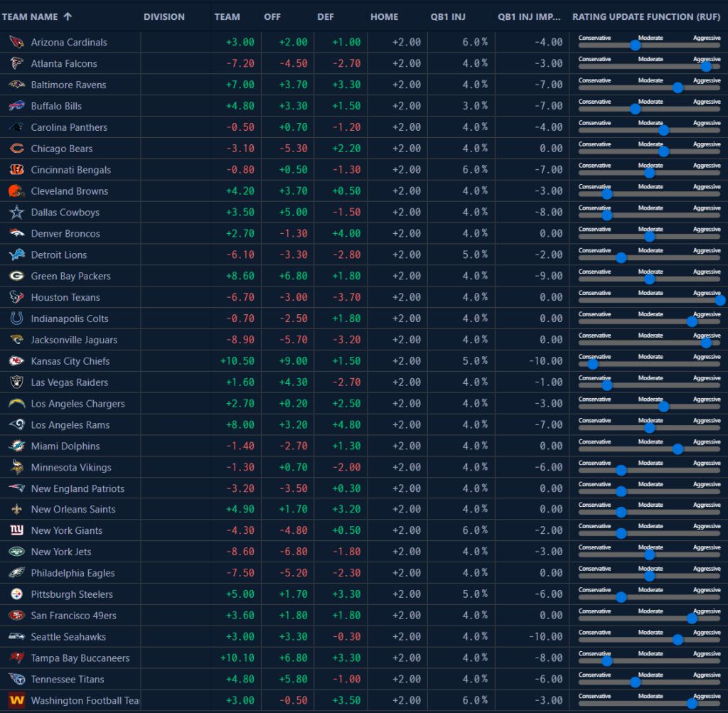This screenshot has width=728, height=713.
Task: Click the Dallas Cowboys RUF slider handle
Action: pos(607,215)
